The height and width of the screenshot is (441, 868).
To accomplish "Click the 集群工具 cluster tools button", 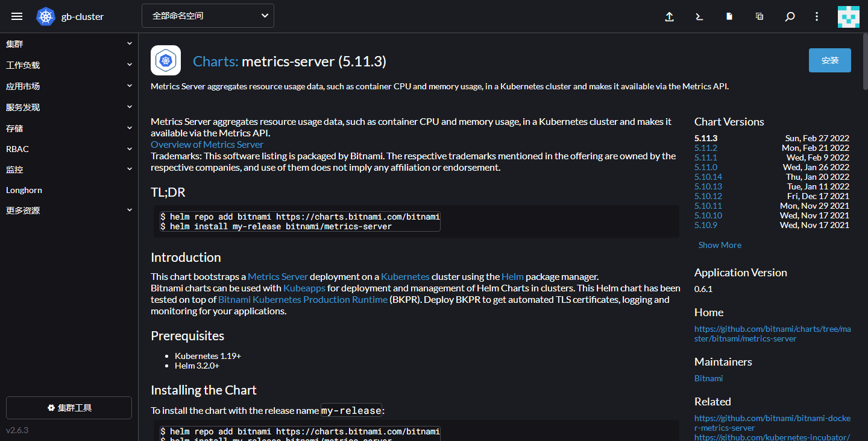I will [x=69, y=408].
